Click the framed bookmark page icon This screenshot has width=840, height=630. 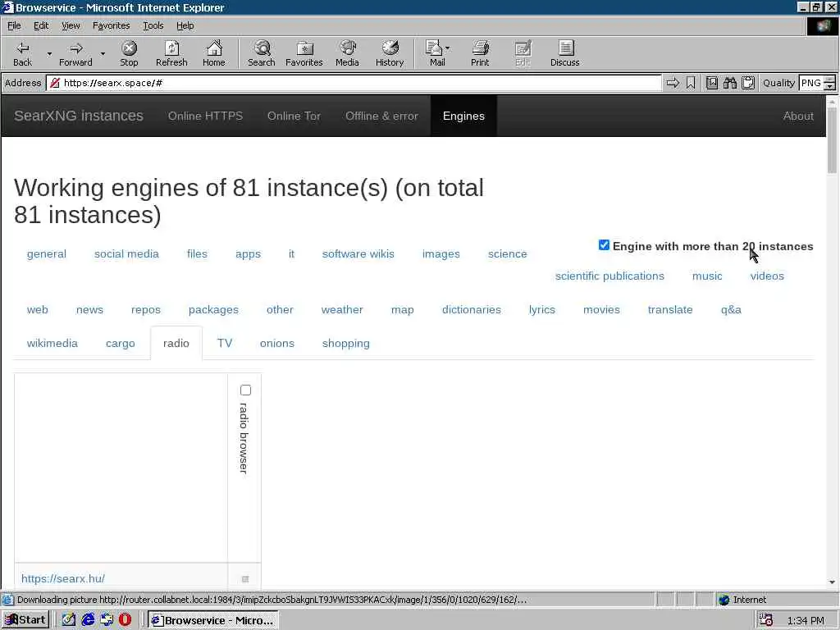tap(711, 83)
